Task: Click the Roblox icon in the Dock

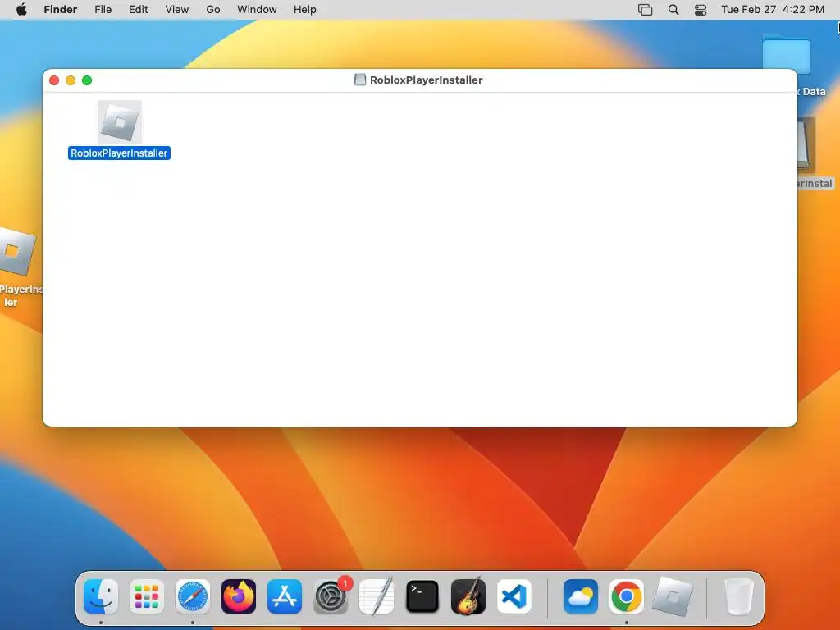Action: coord(673,596)
